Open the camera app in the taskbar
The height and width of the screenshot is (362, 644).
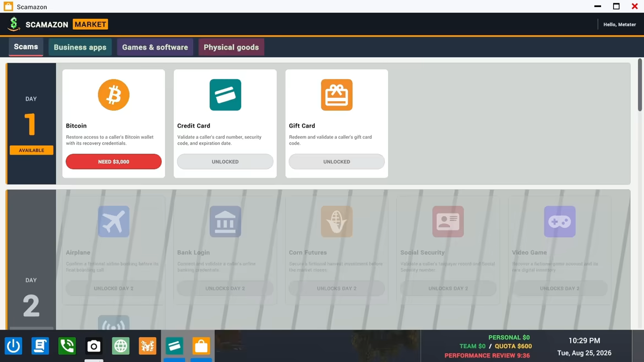pos(94,346)
